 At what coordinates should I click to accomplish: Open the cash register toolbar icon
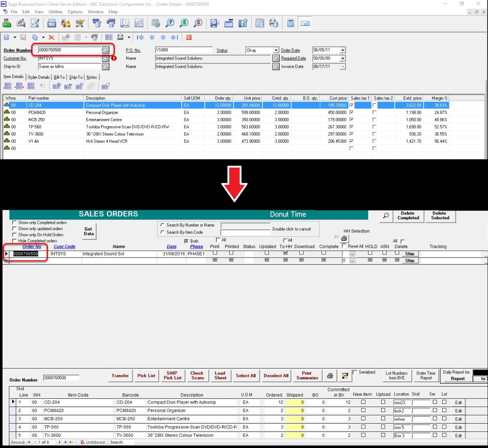coord(229,23)
